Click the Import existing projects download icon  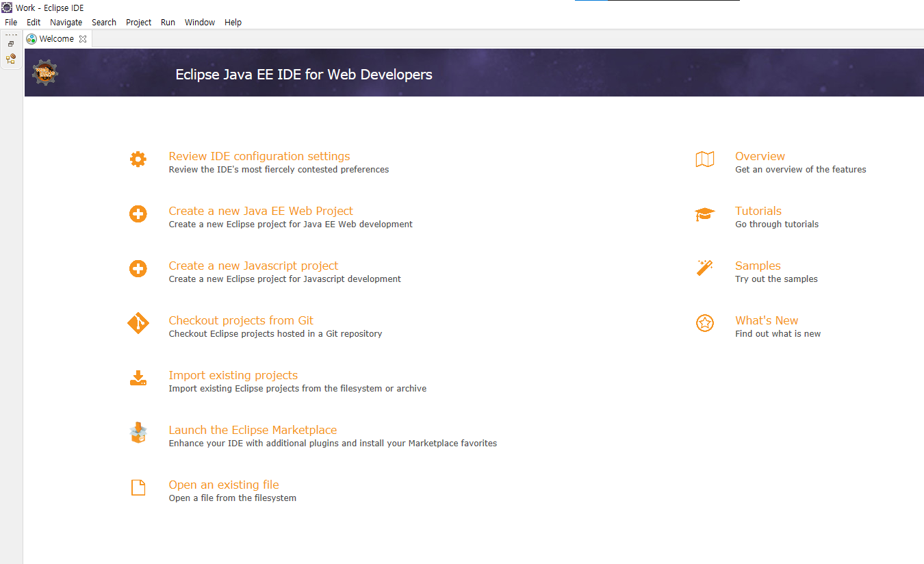(138, 378)
